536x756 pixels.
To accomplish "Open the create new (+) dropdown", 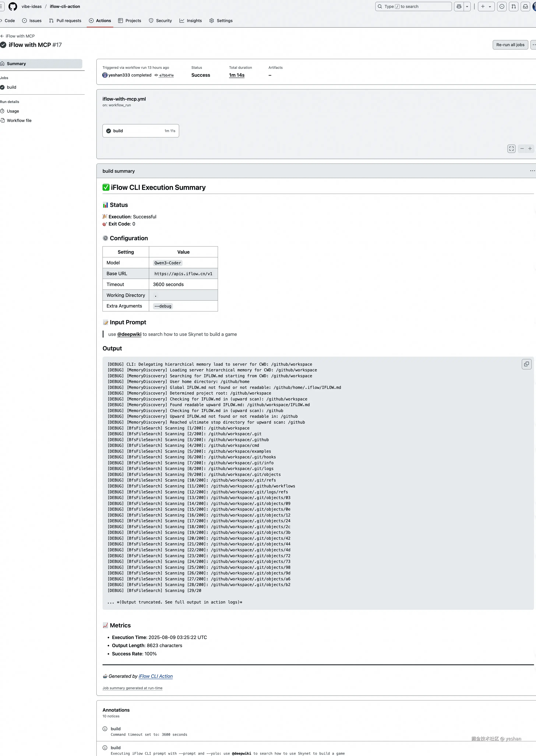I will 486,6.
